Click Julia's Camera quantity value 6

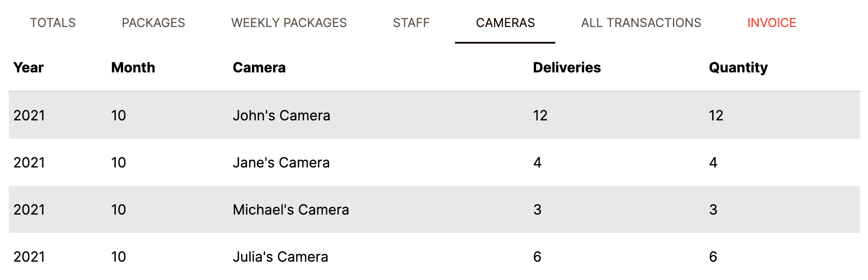click(713, 256)
